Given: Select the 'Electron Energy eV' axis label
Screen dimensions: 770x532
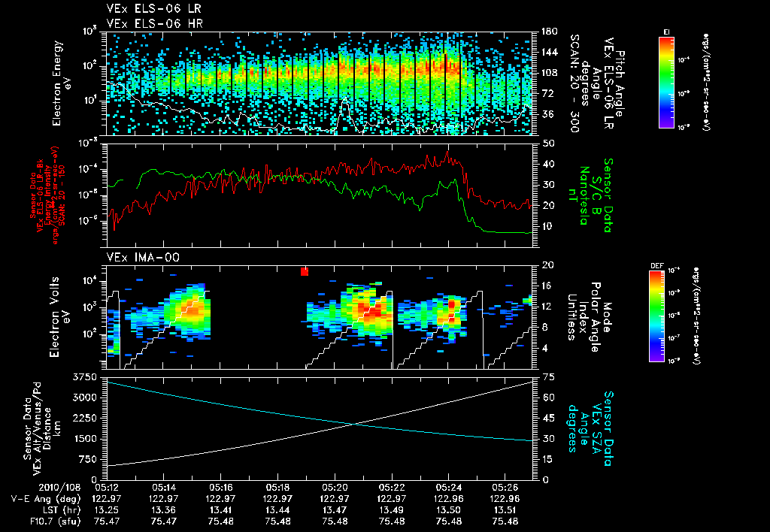Looking at the screenshot, I should [62, 83].
